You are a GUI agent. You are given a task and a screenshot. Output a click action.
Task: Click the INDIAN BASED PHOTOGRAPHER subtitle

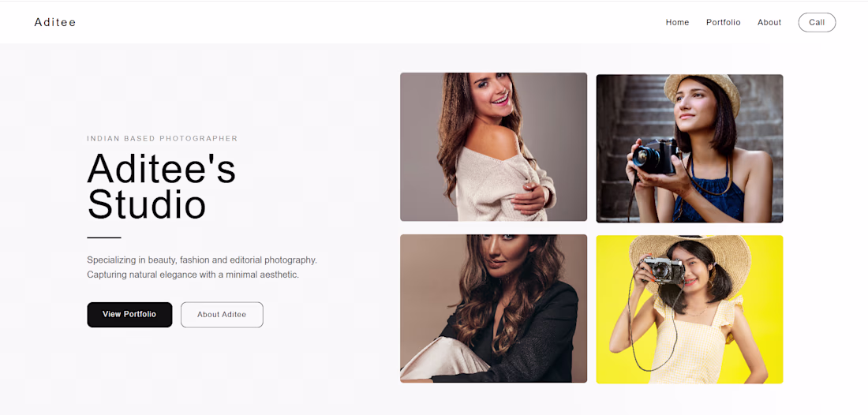tap(163, 138)
